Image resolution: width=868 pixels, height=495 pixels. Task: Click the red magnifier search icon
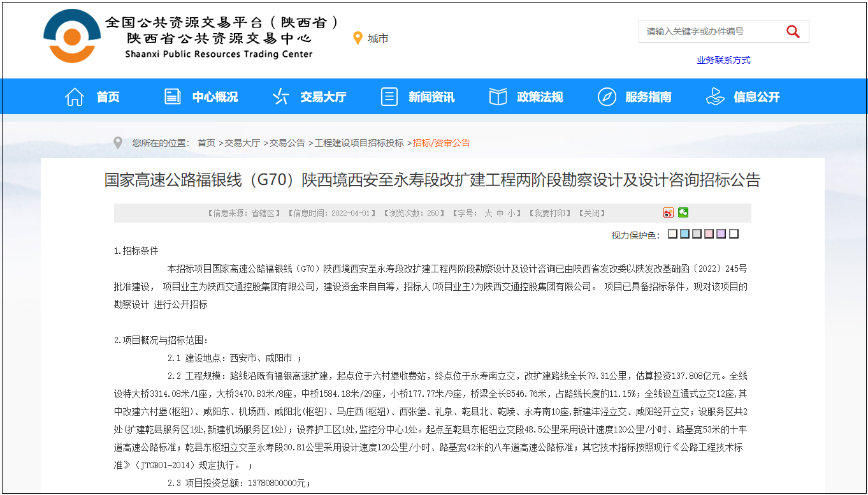[792, 31]
